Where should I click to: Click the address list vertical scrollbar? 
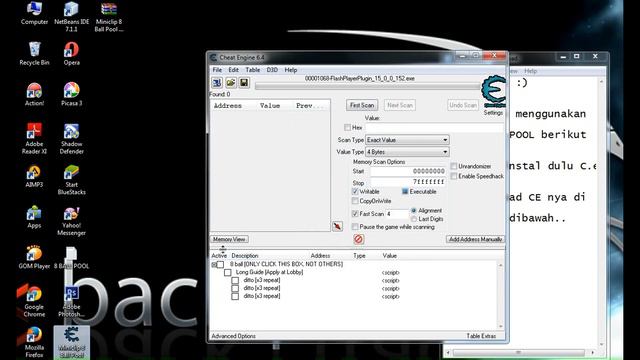tap(501, 296)
